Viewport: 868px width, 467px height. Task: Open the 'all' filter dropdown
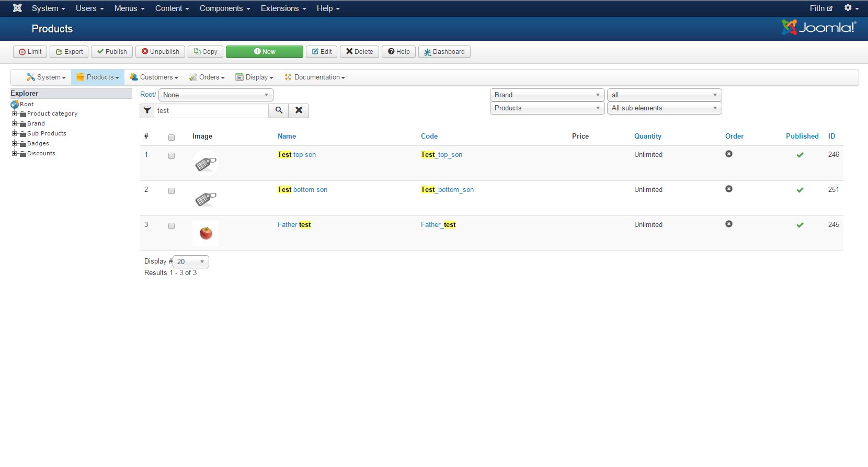point(664,95)
